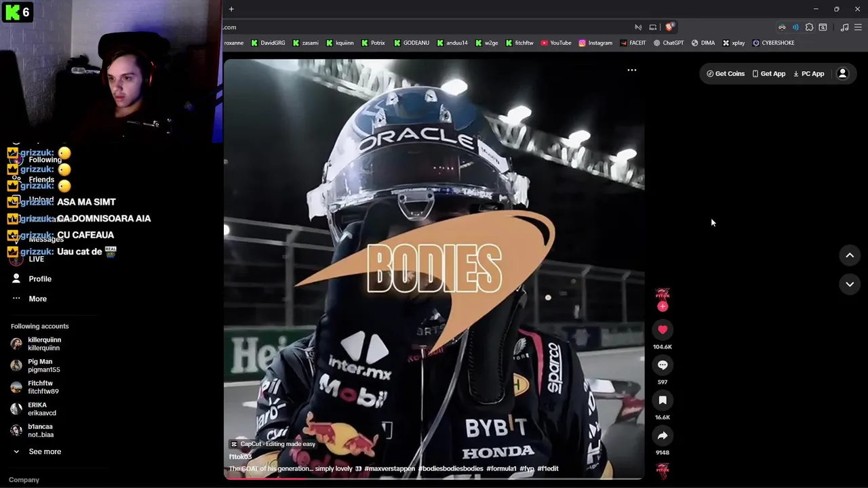Click the crossed-out broadcast icon in the address bar

point(638,27)
